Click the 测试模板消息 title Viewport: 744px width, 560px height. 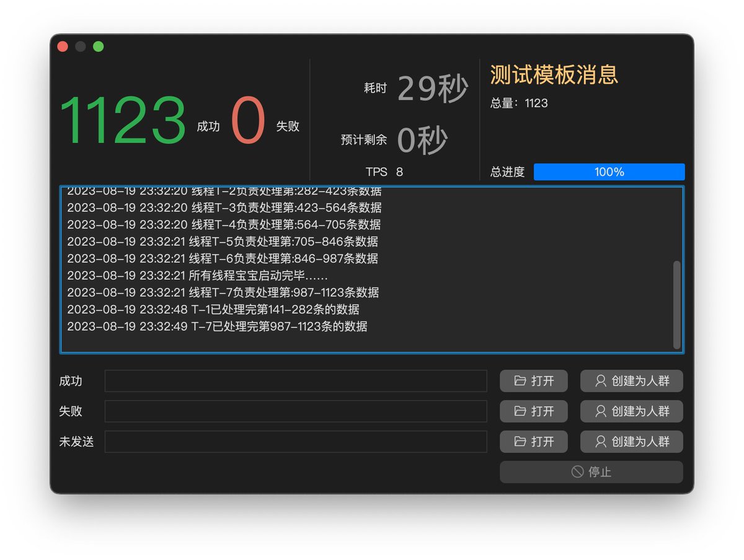click(x=554, y=74)
